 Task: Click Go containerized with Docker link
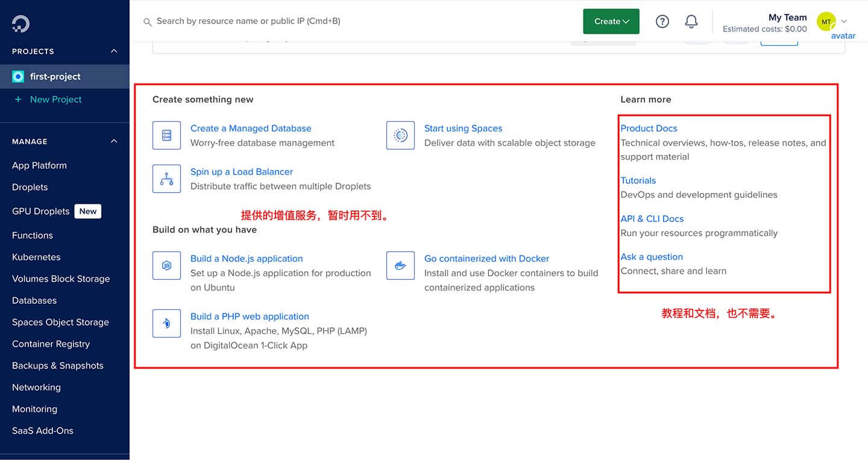coord(486,259)
